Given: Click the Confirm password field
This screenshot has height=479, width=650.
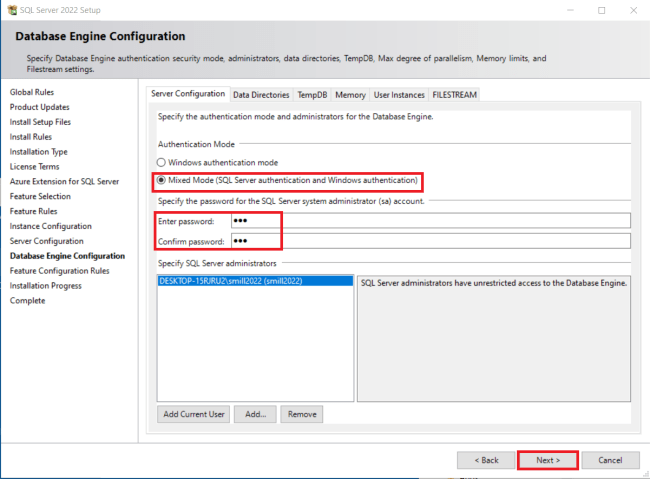Looking at the screenshot, I should [x=431, y=241].
